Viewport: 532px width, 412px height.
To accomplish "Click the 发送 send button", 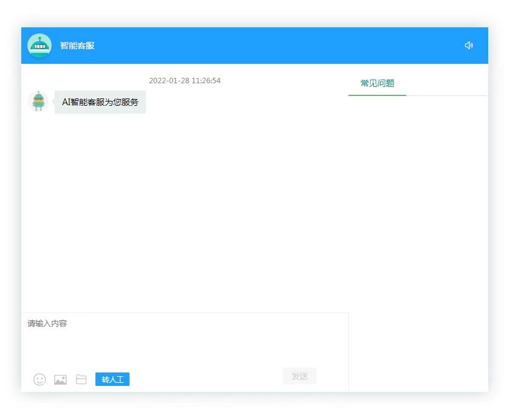I will click(300, 376).
